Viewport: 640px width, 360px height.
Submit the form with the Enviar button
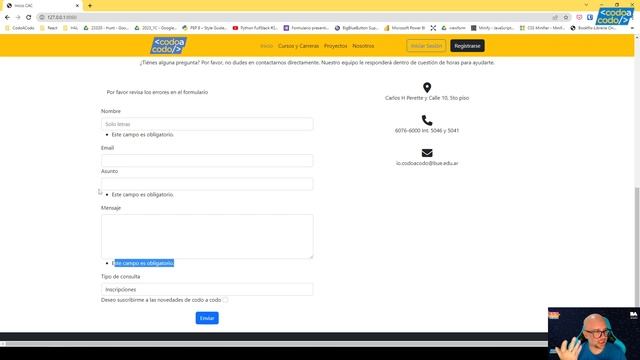pyautogui.click(x=207, y=318)
